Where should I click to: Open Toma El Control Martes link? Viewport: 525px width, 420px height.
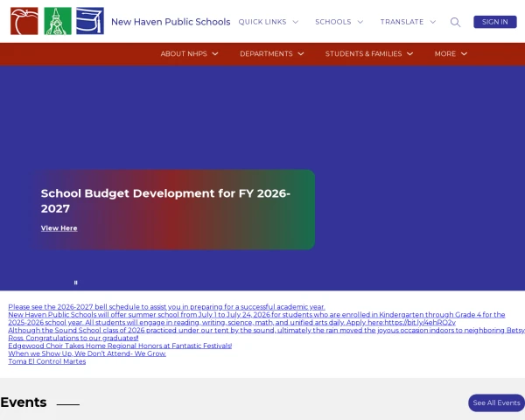[x=47, y=361]
